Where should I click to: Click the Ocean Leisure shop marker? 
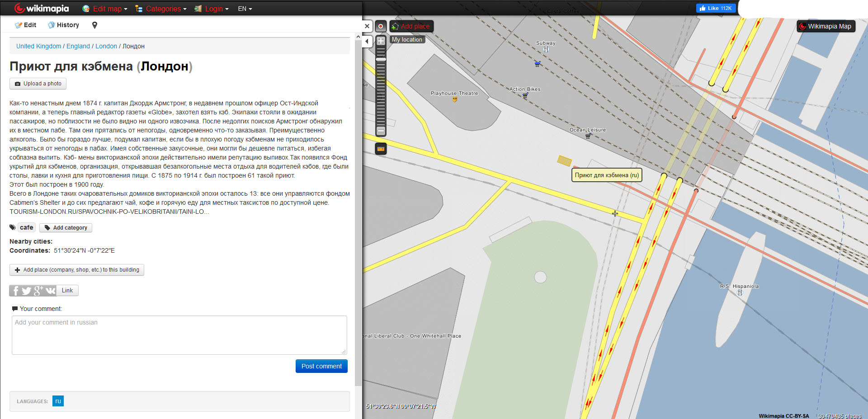[x=588, y=136]
